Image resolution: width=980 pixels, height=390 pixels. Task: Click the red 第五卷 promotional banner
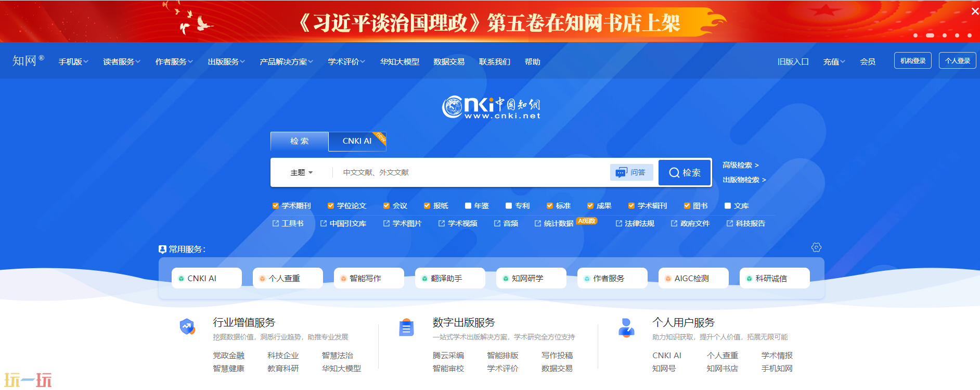tap(490, 21)
